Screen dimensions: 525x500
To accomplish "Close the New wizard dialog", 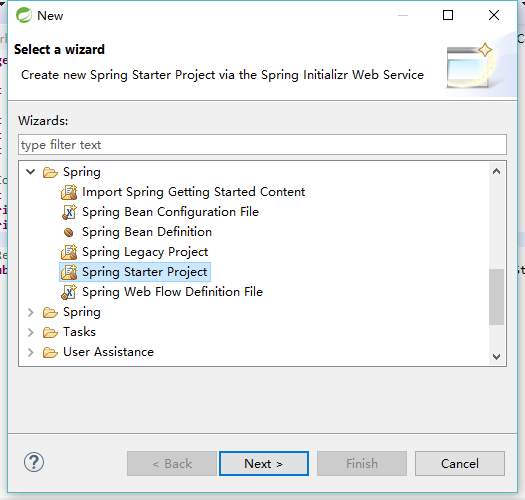I will tap(494, 15).
